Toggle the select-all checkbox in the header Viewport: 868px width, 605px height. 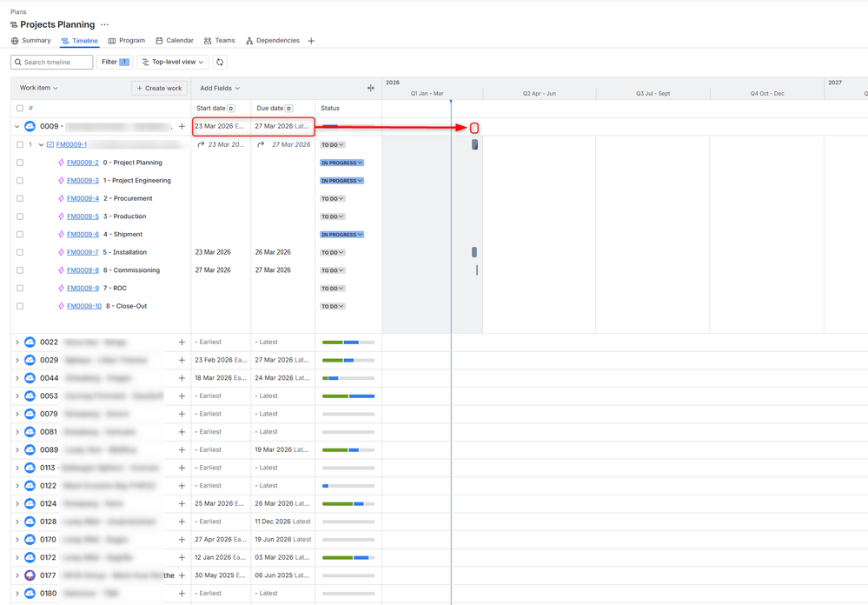20,109
